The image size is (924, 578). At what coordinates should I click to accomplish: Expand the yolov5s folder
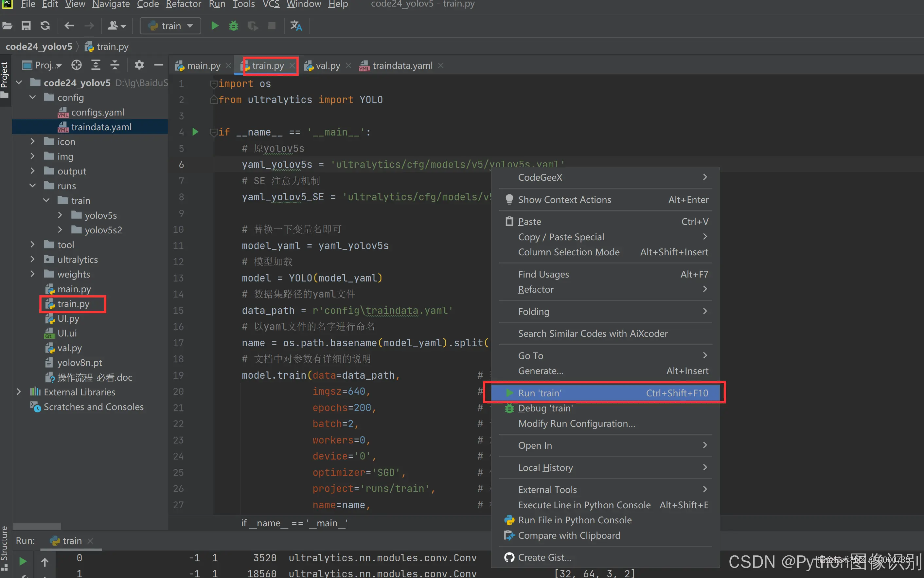(60, 215)
